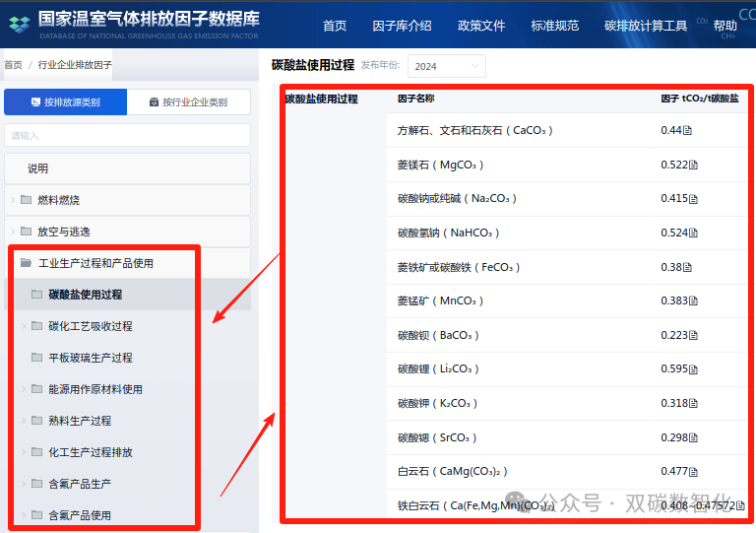Click the 请输入 search input field
The width and height of the screenshot is (756, 533).
click(127, 135)
